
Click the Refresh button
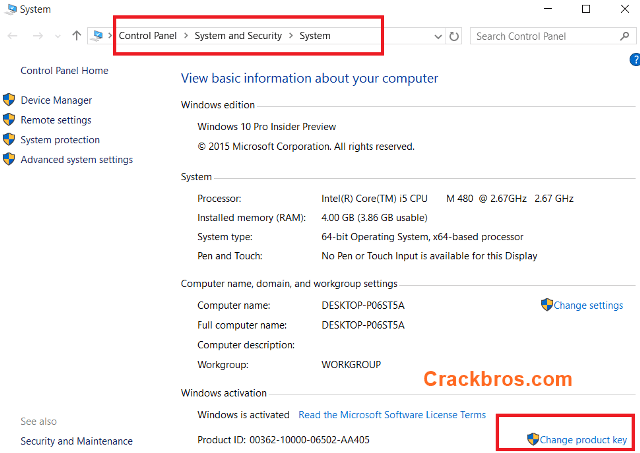pos(454,36)
